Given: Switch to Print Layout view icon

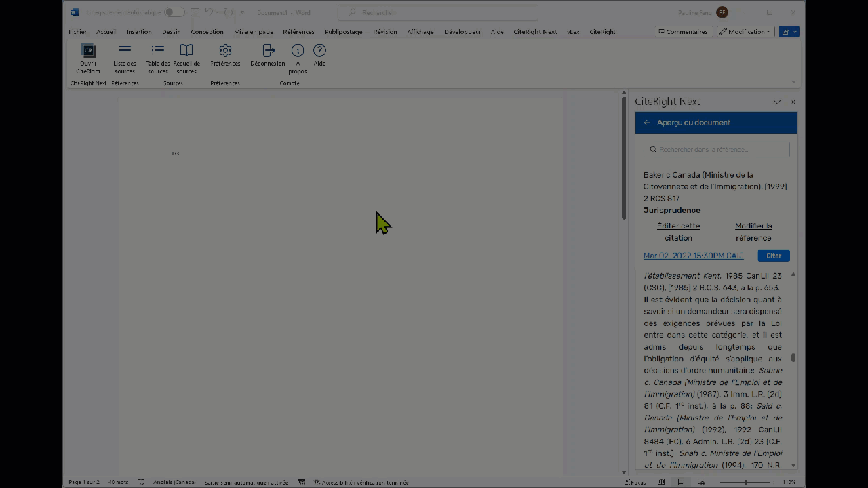Looking at the screenshot, I should click(681, 482).
